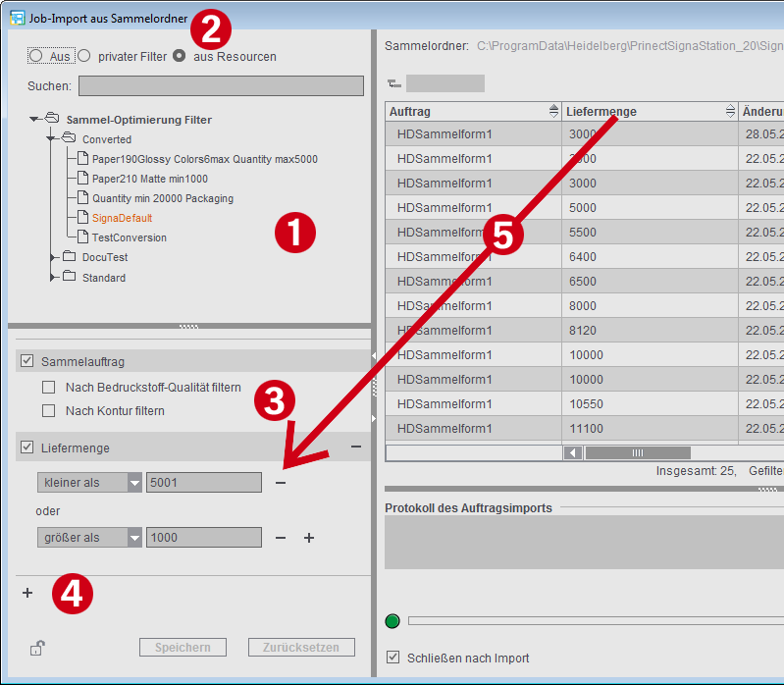This screenshot has width=784, height=685.
Task: Expand the Standard folder
Action: pyautogui.click(x=53, y=277)
